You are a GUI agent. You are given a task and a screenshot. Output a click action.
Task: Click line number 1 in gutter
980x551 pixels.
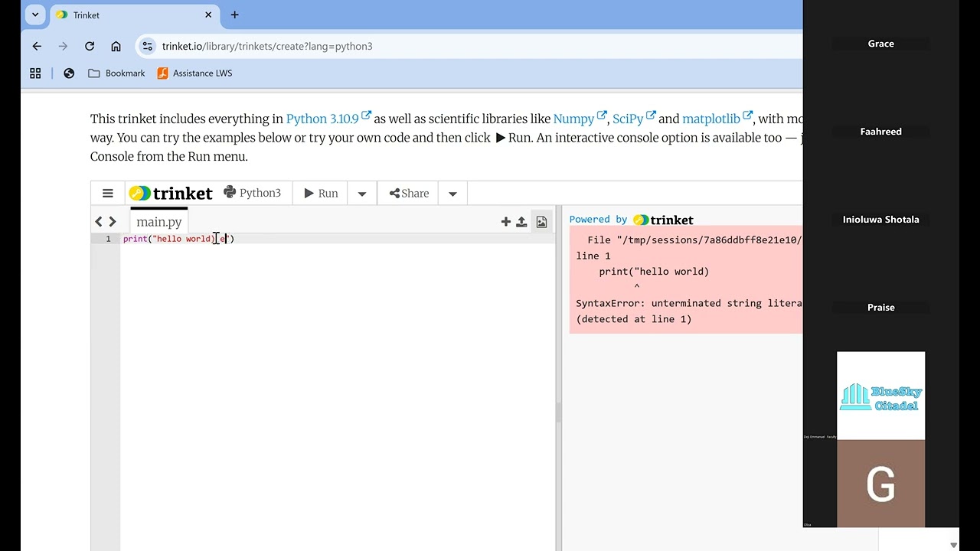click(108, 239)
